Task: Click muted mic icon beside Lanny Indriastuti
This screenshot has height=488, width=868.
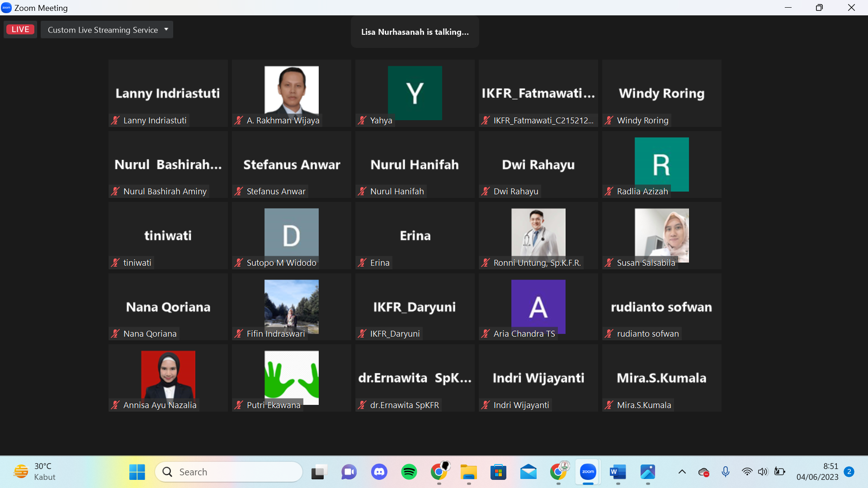Action: coord(115,120)
